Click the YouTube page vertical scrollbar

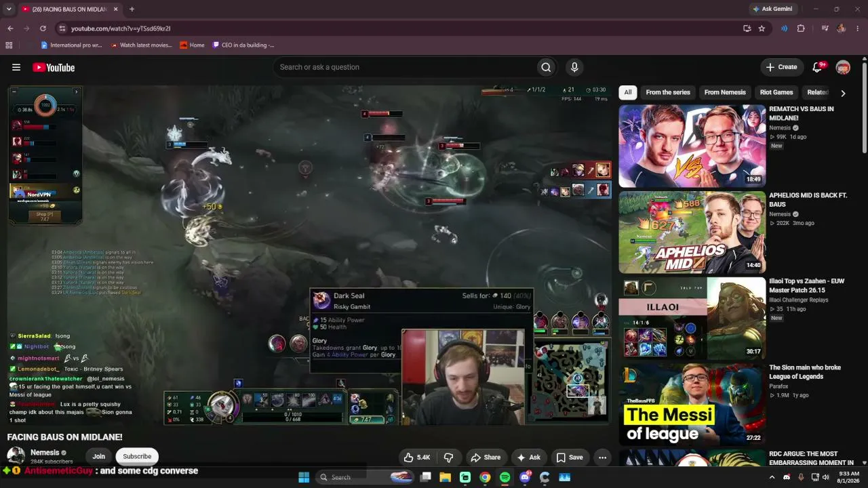point(864,108)
